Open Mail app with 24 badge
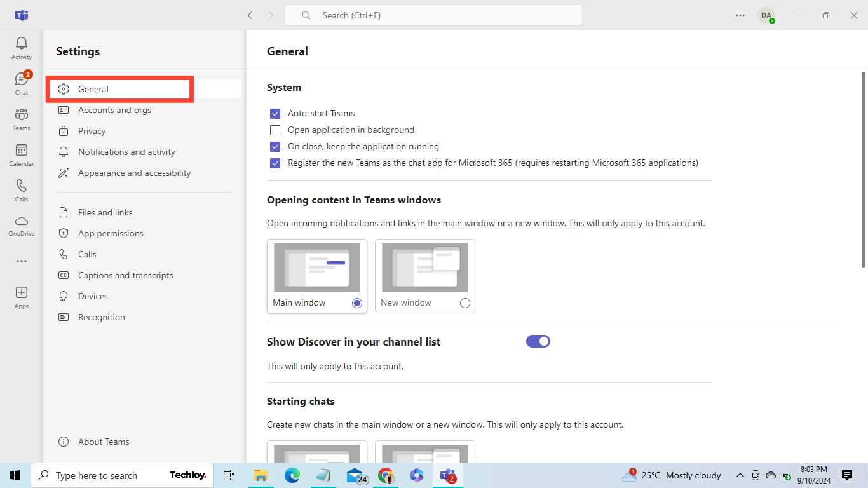The image size is (868, 488). (x=356, y=475)
